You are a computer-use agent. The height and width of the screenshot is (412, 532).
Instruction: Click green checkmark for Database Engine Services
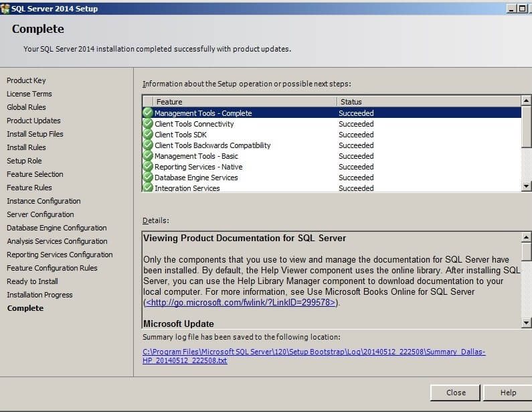pos(148,178)
